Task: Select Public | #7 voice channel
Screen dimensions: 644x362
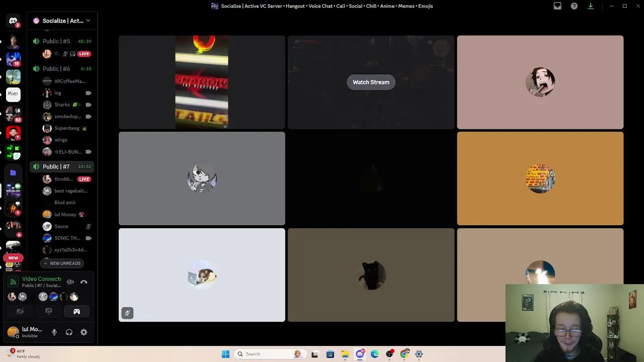Action: (62, 166)
